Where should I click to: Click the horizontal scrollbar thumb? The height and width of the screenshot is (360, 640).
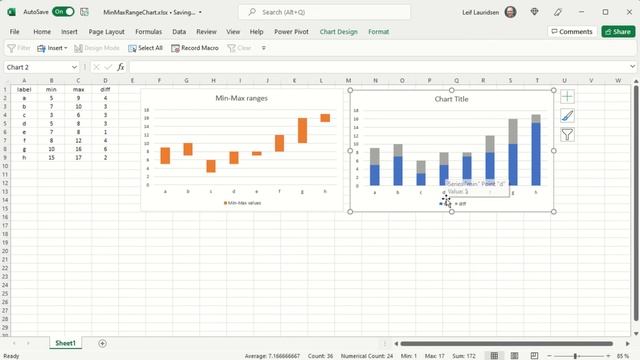coord(507,344)
